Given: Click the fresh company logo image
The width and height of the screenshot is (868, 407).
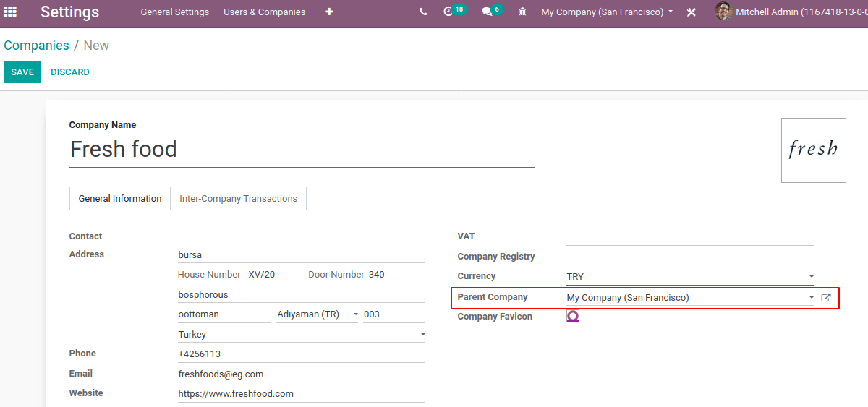Looking at the screenshot, I should pos(813,150).
